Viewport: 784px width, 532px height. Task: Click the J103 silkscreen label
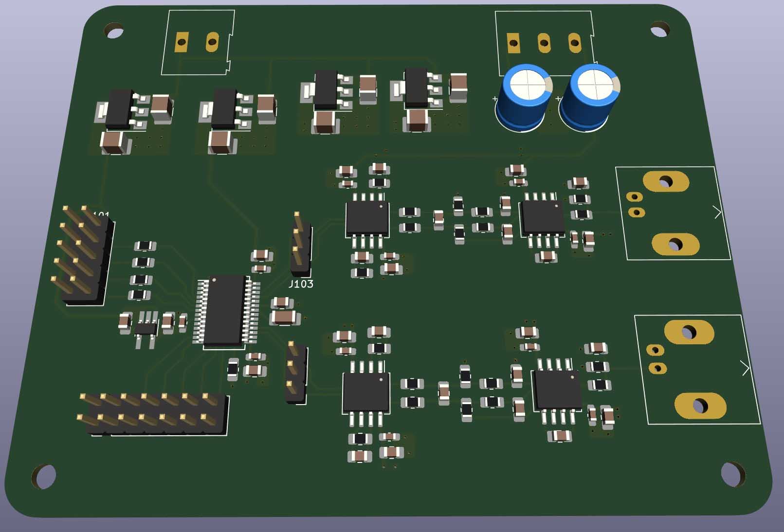(301, 284)
